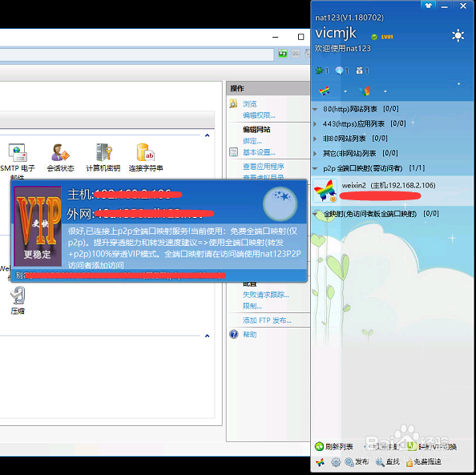
Task: Open dropdown arrow beside the butterfly icon
Action: [x=345, y=91]
